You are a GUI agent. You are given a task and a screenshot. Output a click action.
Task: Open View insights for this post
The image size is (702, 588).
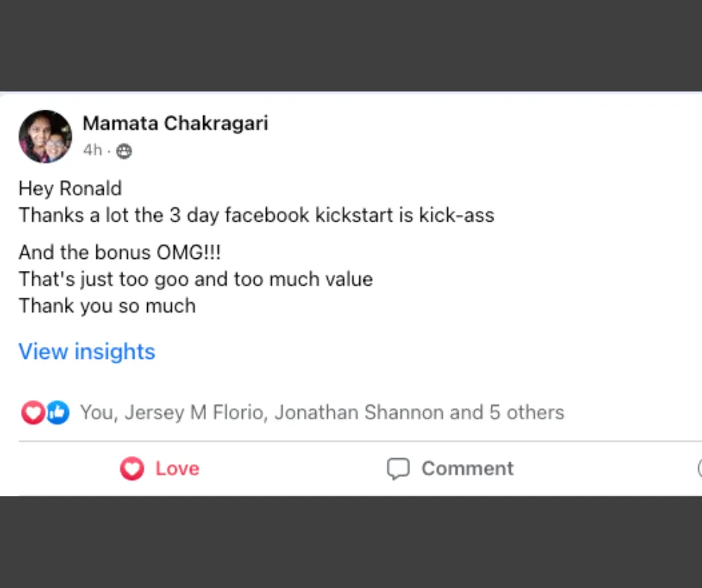click(x=87, y=351)
